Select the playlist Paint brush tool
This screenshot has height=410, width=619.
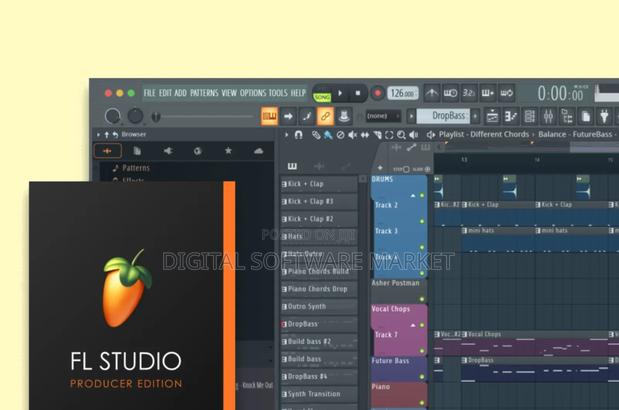[x=328, y=135]
